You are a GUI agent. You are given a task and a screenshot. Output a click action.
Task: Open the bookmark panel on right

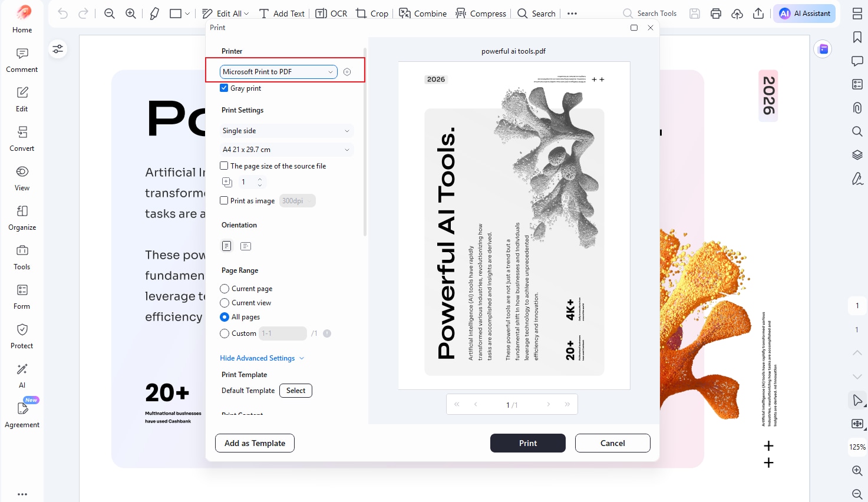tap(857, 37)
